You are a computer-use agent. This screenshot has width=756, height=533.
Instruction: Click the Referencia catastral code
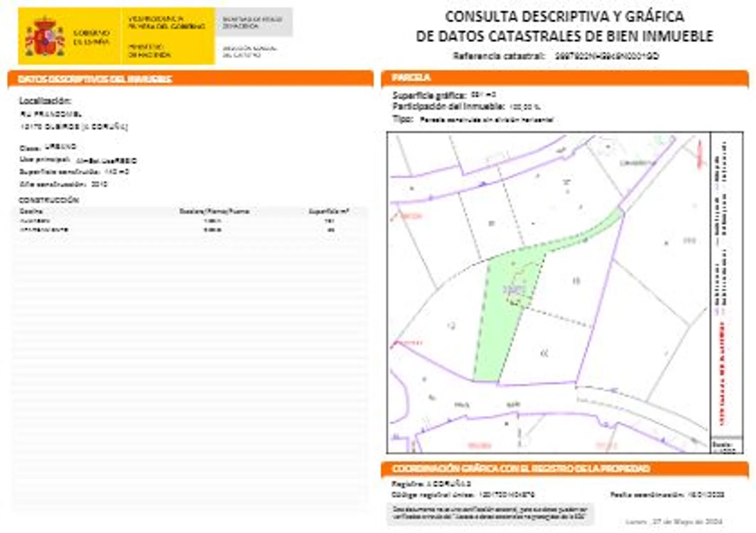(x=607, y=56)
